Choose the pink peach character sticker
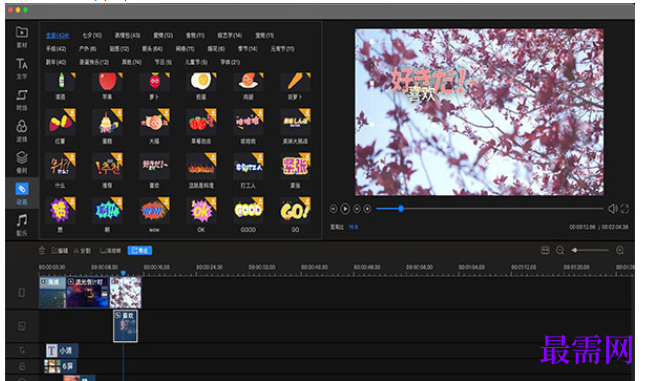Viewport: 652px width, 381px height. pos(154,122)
